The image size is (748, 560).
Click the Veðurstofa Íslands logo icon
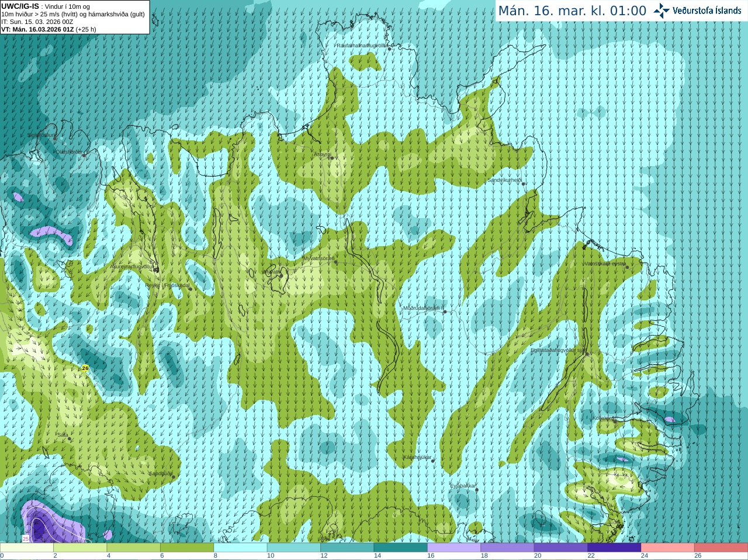[x=662, y=11]
